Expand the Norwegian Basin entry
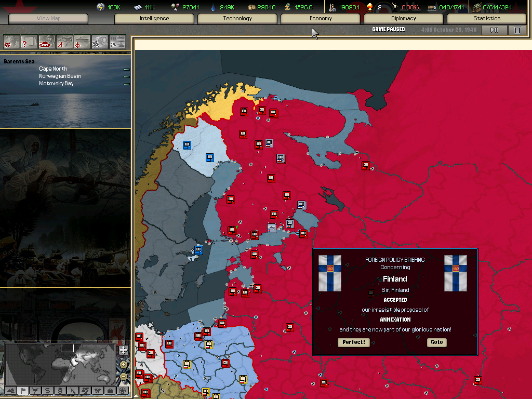532x399 pixels. (126, 76)
